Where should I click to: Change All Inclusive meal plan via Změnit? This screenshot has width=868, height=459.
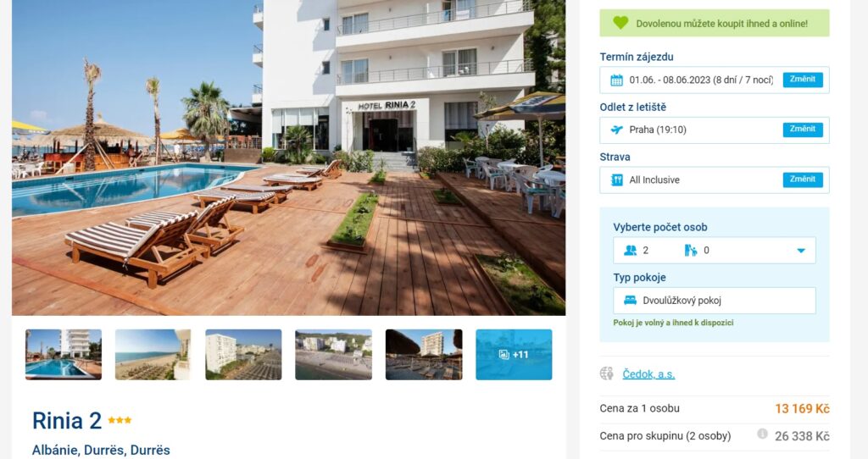pyautogui.click(x=803, y=180)
